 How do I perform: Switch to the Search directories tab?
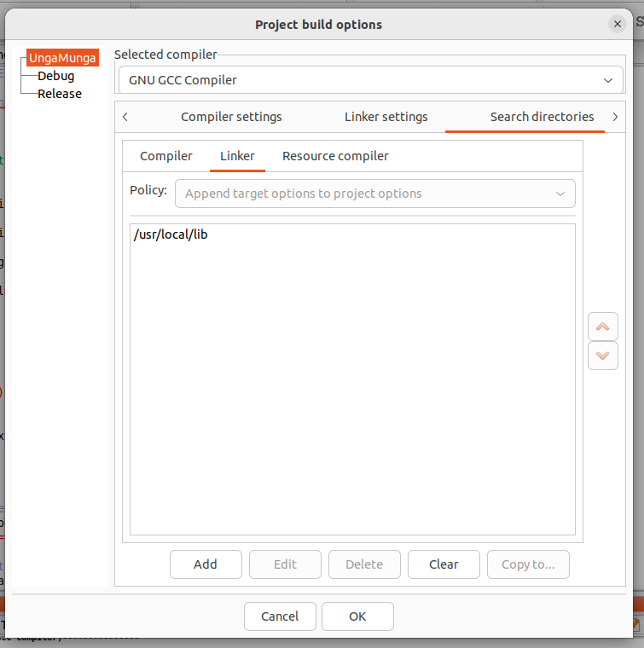[542, 117]
